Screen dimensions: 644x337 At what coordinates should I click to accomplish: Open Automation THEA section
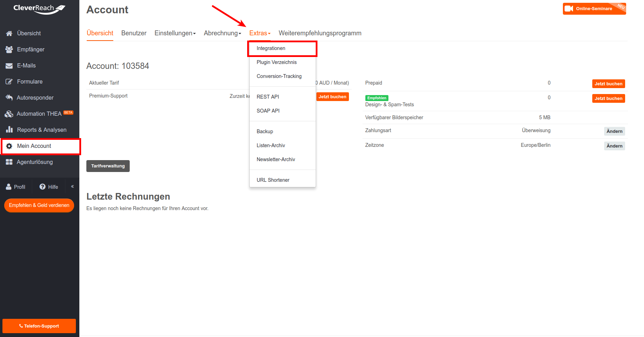click(40, 114)
